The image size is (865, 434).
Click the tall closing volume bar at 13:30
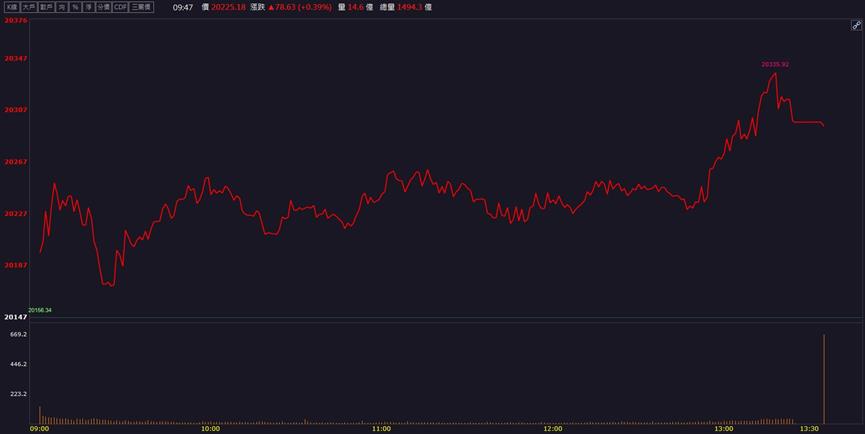(824, 379)
